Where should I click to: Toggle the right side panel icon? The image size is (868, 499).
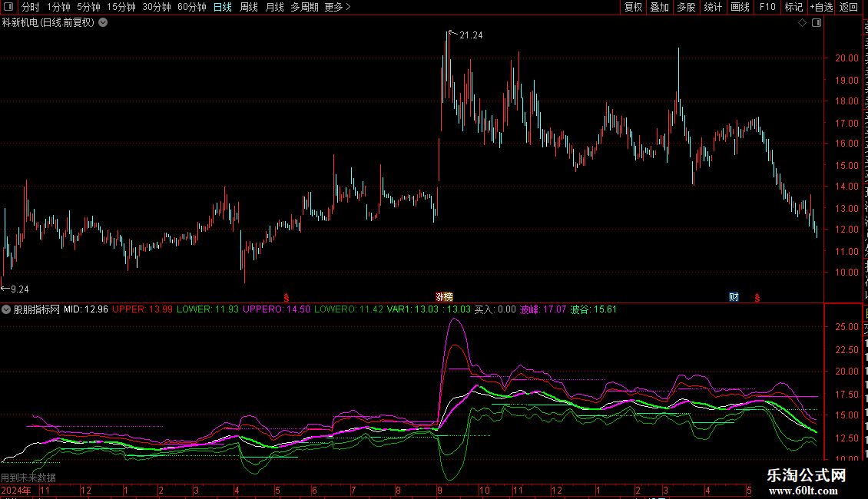[x=817, y=23]
